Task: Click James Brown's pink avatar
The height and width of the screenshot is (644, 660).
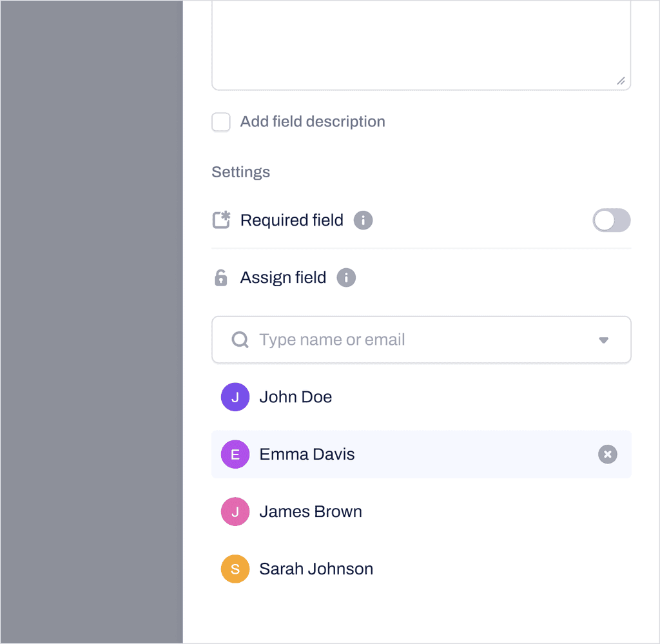Action: coord(235,511)
